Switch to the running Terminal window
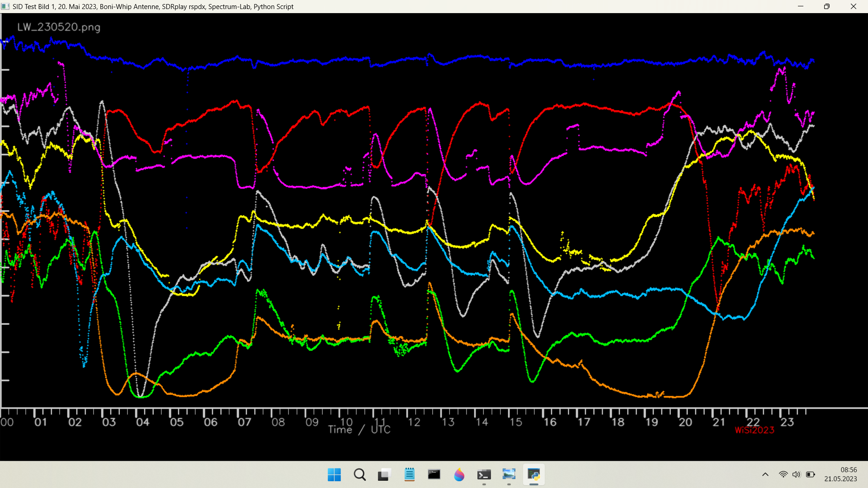This screenshot has height=488, width=868. point(484,475)
